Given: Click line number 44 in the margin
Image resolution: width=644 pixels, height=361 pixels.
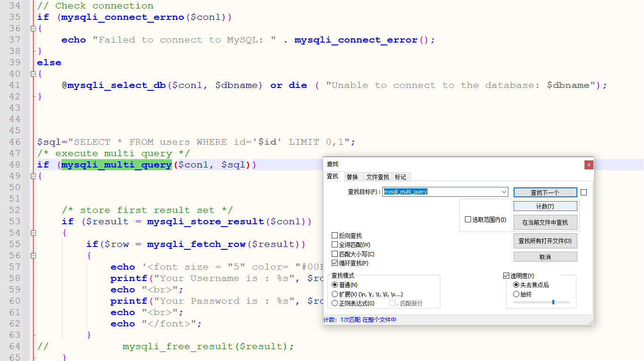Looking at the screenshot, I should tap(15, 119).
